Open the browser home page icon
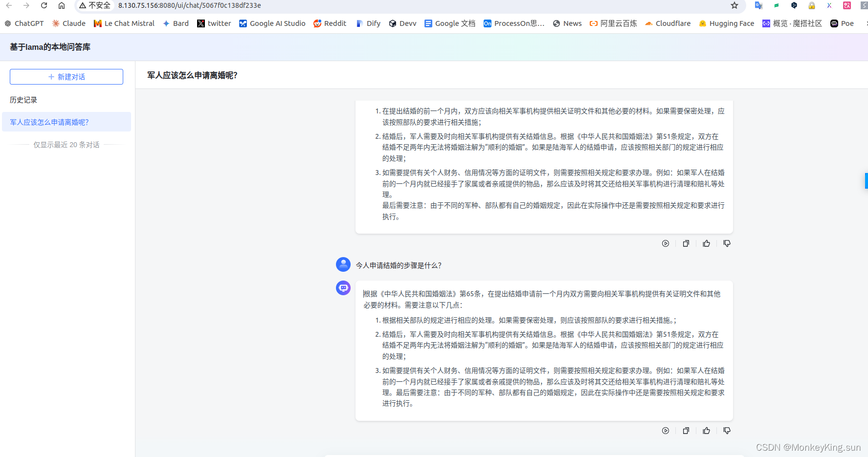 click(x=62, y=5)
